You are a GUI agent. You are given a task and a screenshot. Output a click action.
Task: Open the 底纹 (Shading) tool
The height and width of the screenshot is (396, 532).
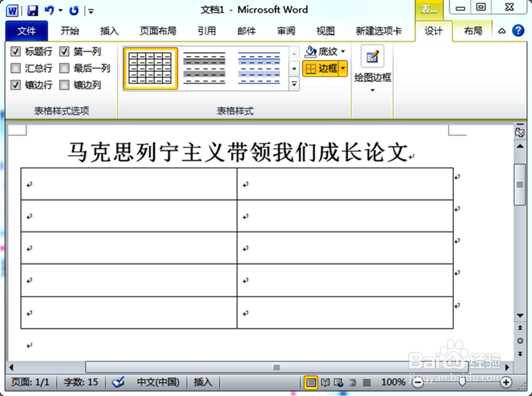coord(325,51)
